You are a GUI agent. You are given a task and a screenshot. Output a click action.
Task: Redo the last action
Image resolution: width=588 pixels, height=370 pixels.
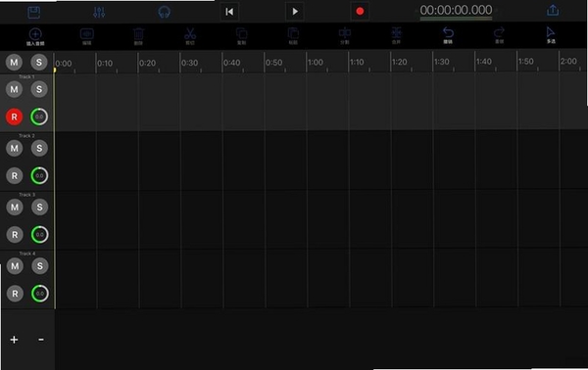pyautogui.click(x=499, y=35)
